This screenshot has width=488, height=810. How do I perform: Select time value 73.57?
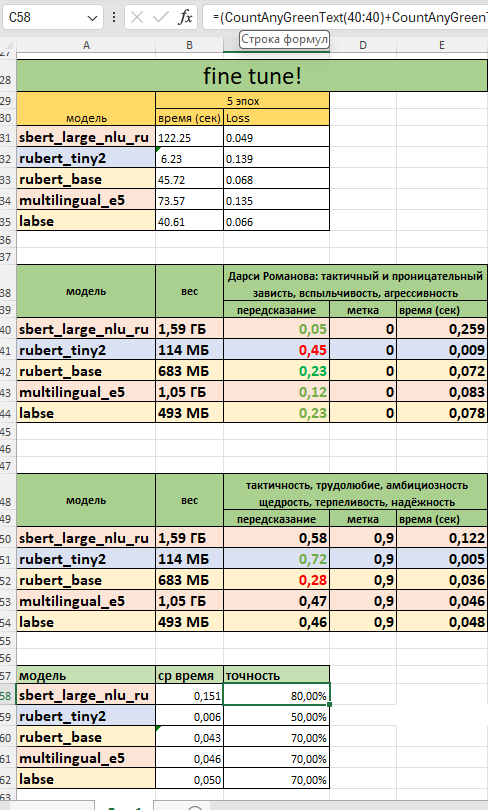[x=190, y=199]
